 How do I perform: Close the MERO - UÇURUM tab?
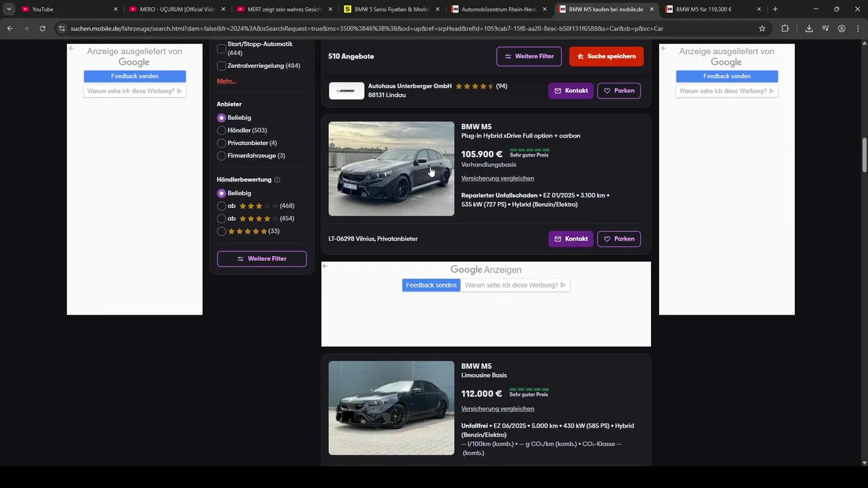[223, 9]
